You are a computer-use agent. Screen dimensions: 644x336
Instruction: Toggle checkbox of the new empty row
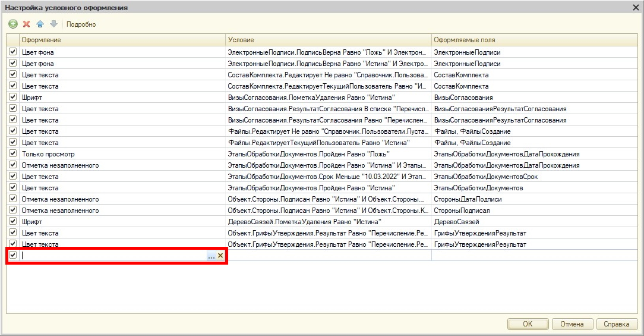pos(12,255)
